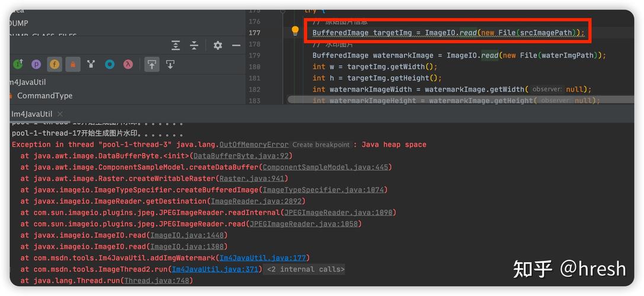Select CommandType in the structure tree
The height and width of the screenshot is (296, 644).
tap(44, 95)
